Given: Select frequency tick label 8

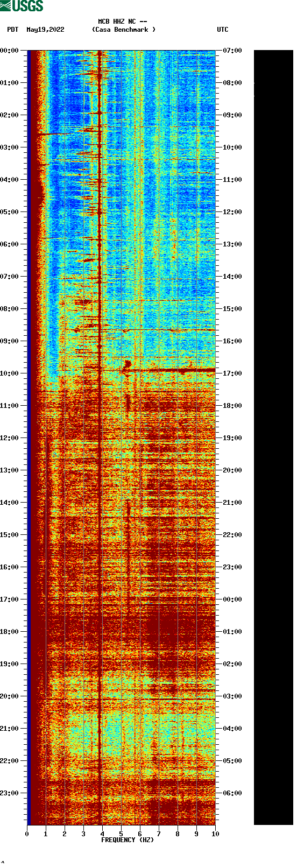Looking at the screenshot, I should 178,834.
